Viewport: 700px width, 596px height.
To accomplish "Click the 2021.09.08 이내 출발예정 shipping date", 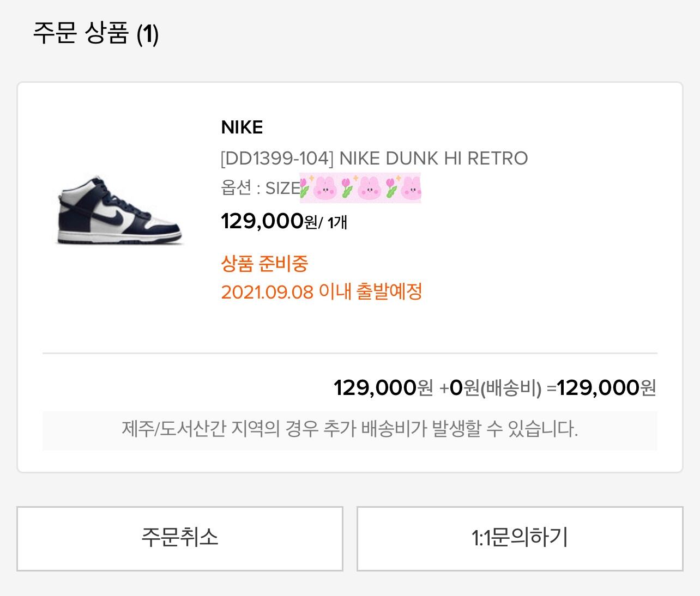I will pyautogui.click(x=322, y=292).
